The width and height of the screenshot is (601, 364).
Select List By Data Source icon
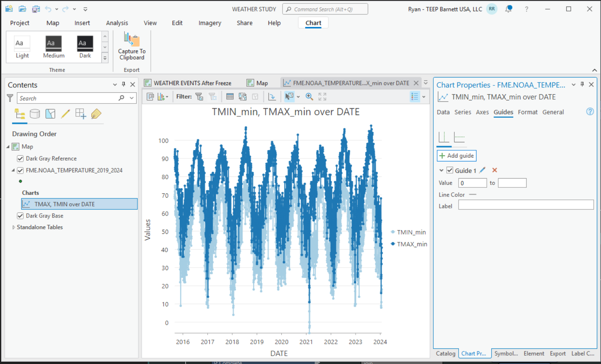[35, 114]
